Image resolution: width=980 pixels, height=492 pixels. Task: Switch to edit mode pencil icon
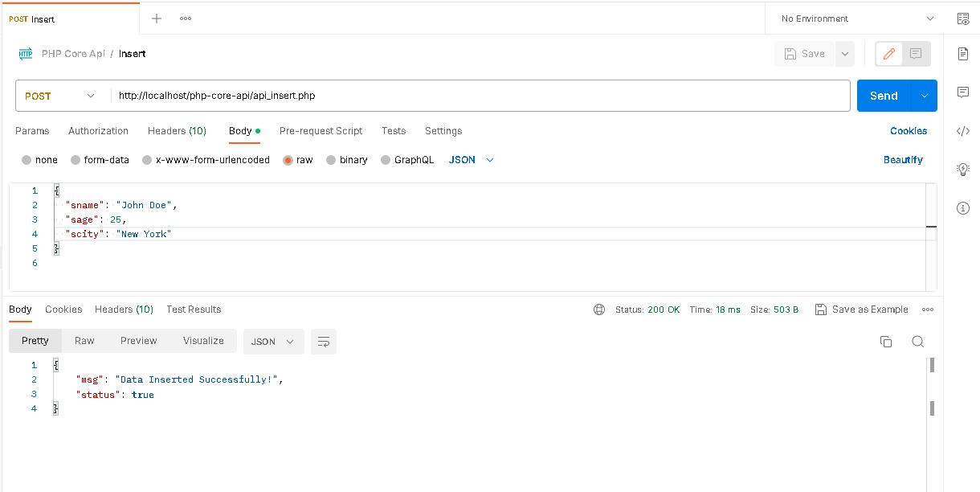click(x=889, y=54)
